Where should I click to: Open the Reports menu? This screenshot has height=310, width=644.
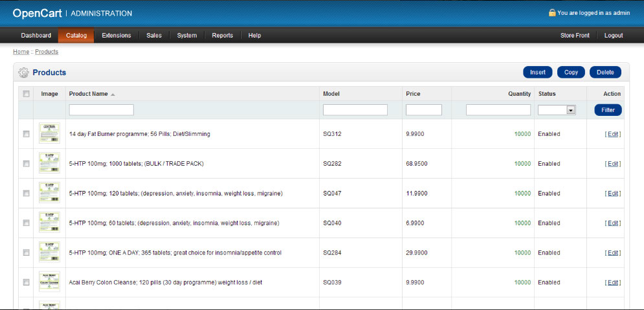pos(222,36)
